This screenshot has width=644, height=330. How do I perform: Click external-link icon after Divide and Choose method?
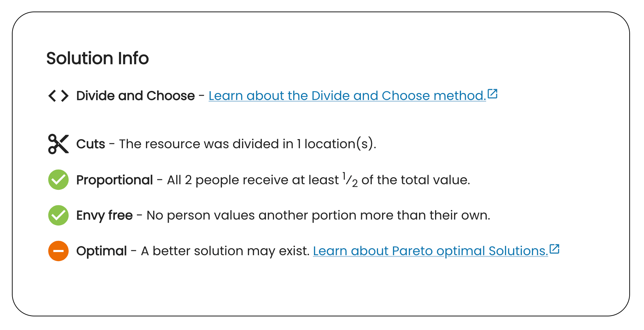click(x=492, y=94)
